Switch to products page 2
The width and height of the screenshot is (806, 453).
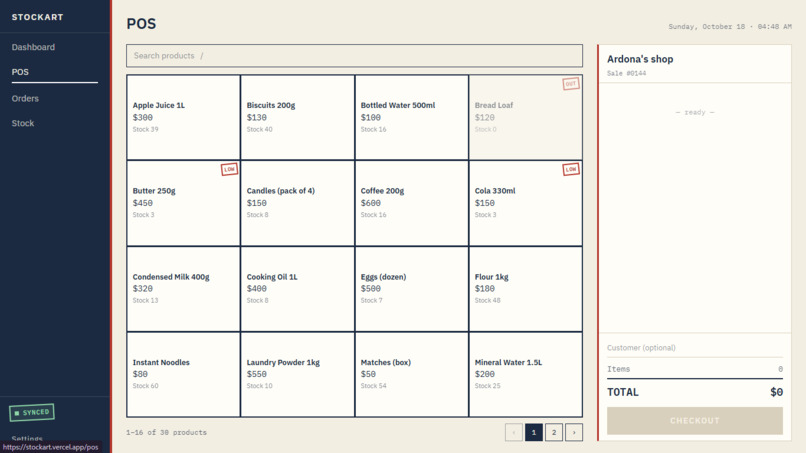554,432
